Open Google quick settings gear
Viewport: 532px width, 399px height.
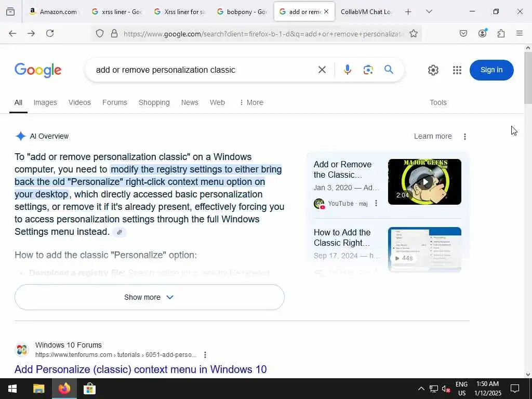pos(433,70)
